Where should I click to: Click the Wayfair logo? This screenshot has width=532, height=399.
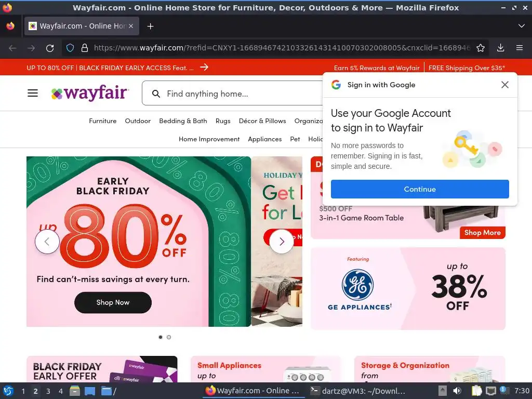pyautogui.click(x=90, y=93)
